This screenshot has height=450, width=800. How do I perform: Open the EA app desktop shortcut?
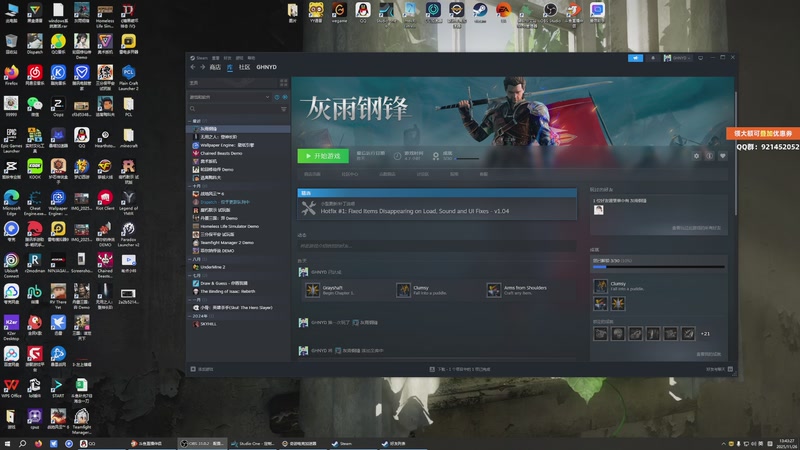point(503,12)
